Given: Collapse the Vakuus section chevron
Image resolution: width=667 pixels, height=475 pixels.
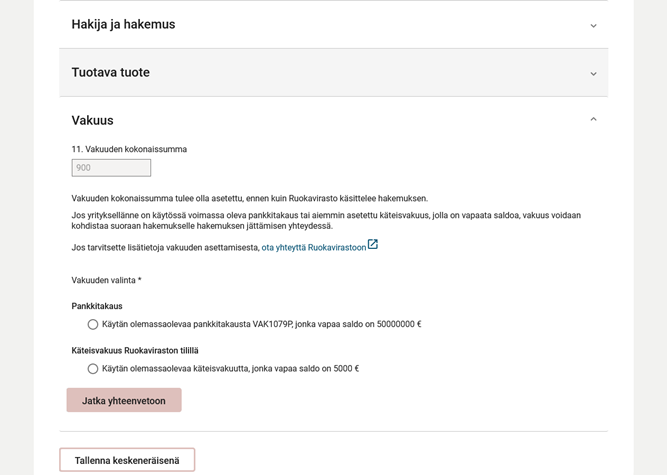Looking at the screenshot, I should tap(593, 120).
